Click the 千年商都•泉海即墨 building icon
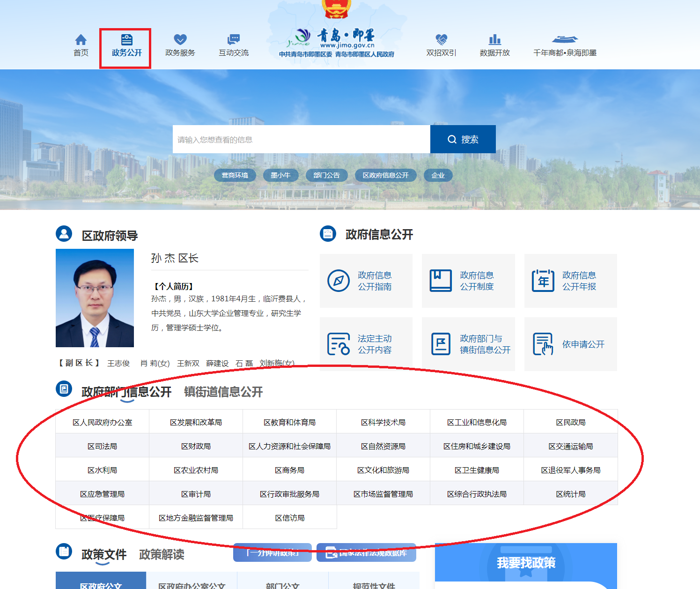This screenshot has width=700, height=589. point(565,40)
